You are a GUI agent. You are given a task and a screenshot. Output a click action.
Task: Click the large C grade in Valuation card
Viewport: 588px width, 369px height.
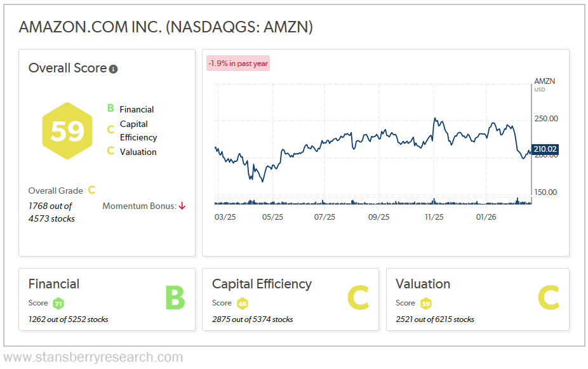point(549,298)
